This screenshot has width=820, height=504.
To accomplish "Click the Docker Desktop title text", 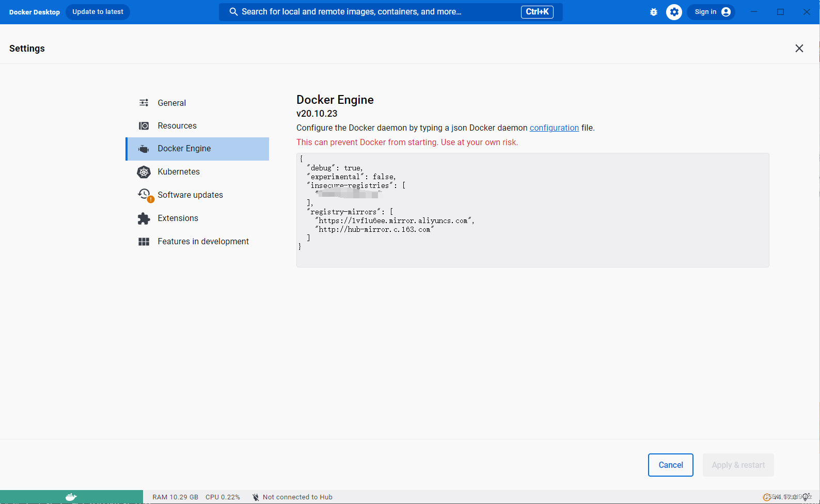I will click(35, 12).
